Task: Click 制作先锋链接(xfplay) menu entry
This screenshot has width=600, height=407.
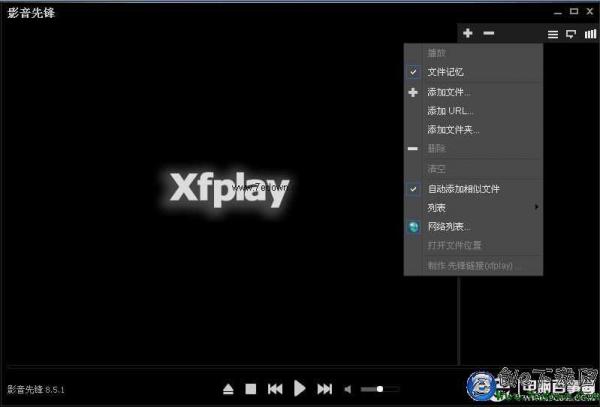Action: click(x=474, y=265)
